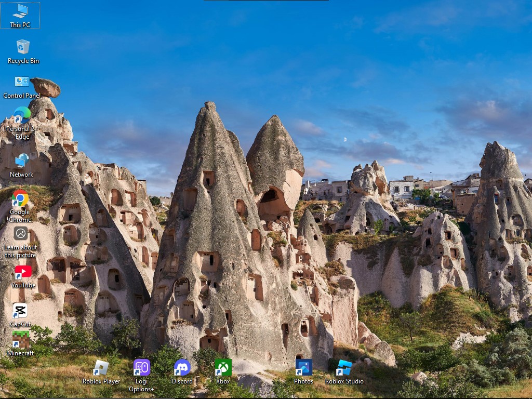Click the Minecraft grass block icon

coord(20,340)
